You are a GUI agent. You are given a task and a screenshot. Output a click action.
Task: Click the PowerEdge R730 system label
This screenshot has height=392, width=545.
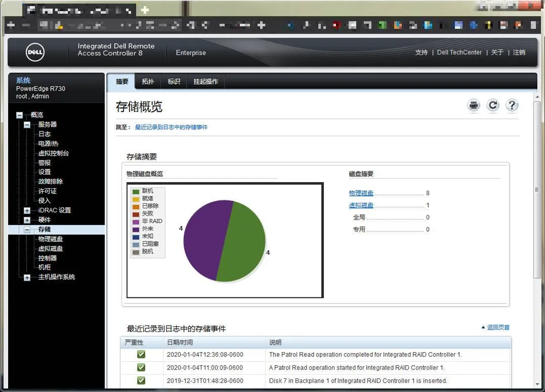click(x=40, y=89)
